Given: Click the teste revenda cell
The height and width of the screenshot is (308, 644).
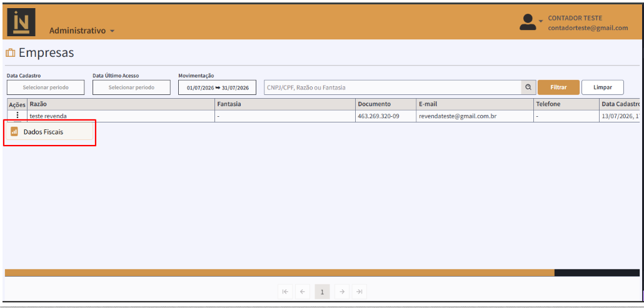Looking at the screenshot, I should [x=121, y=116].
